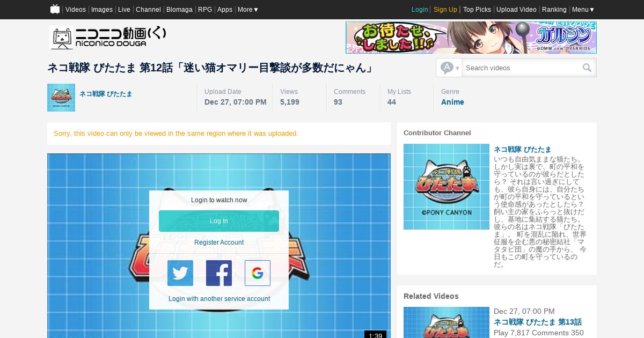Click the Niconico Douga logo
Viewport: 644px width, 338px height.
coord(108,38)
